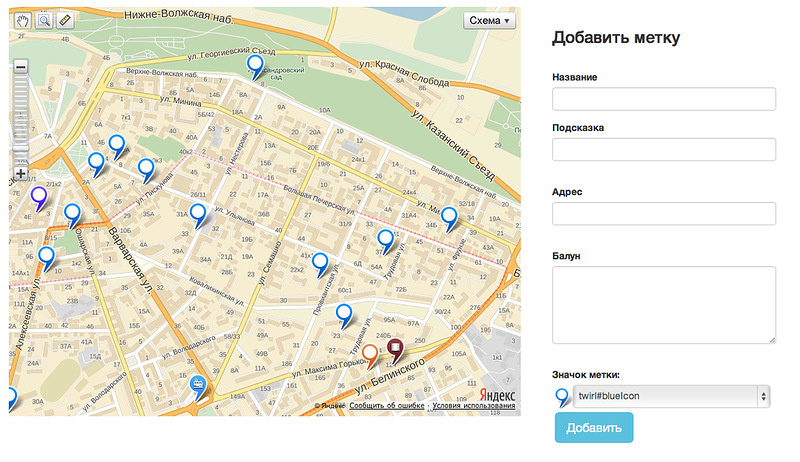The height and width of the screenshot is (462, 800).
Task: Click the blue marker at building 37
Action: point(385,241)
